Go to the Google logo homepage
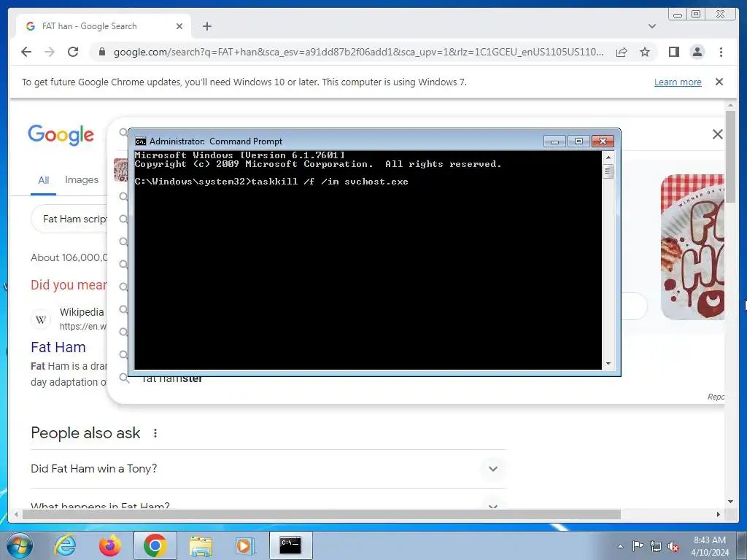The height and width of the screenshot is (560, 747). pyautogui.click(x=61, y=135)
